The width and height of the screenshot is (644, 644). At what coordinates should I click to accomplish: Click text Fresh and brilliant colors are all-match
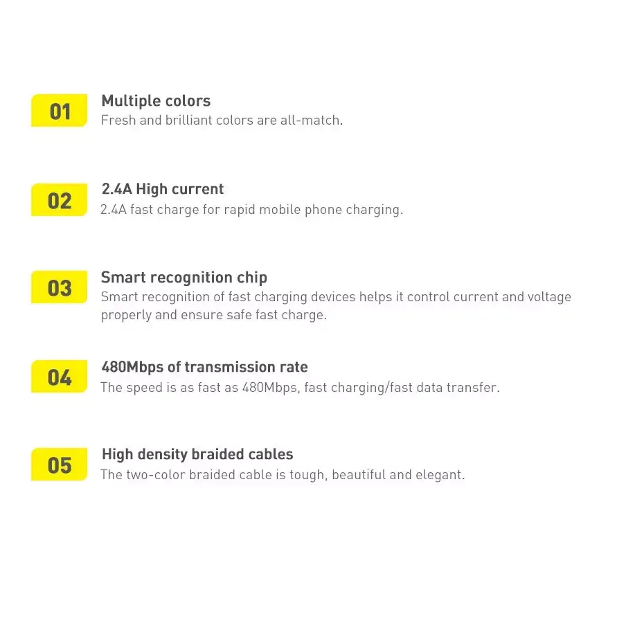click(222, 120)
